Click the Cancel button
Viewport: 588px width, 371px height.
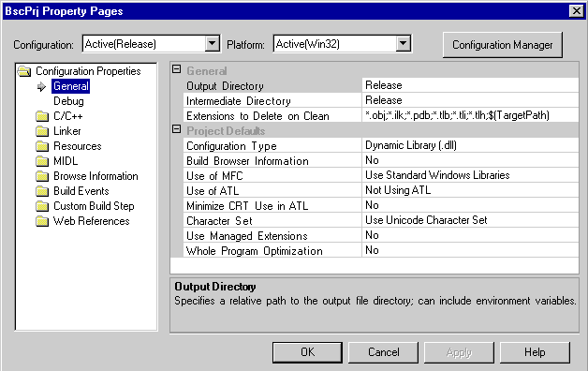tap(383, 352)
